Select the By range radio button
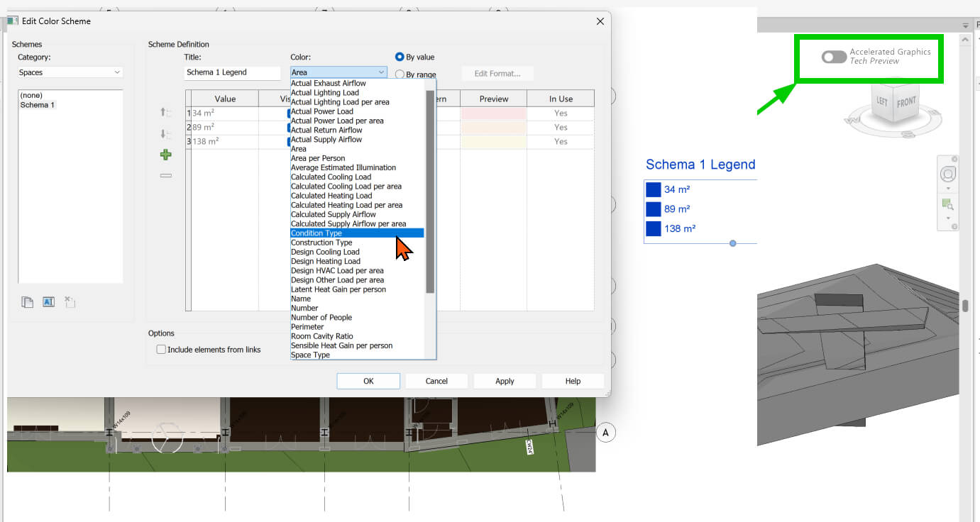The width and height of the screenshot is (980, 522). coord(400,74)
